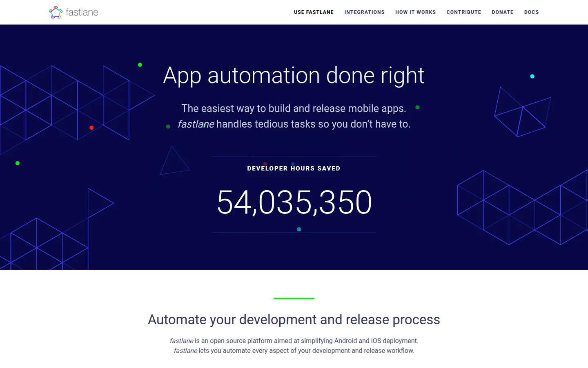Click the text 'The easiest way to build and release mobile apps.'

pos(294,108)
